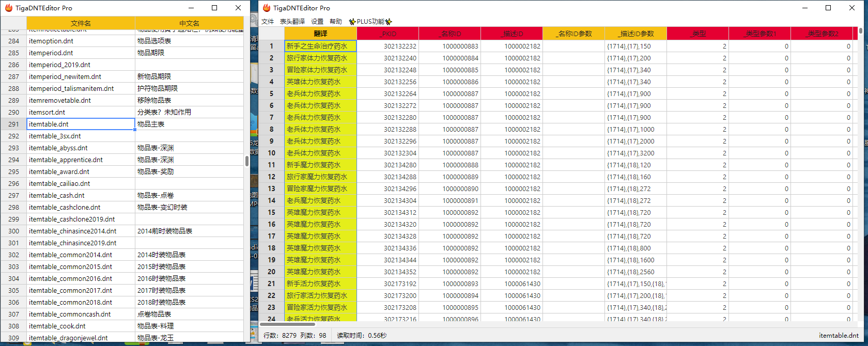The image size is (868, 346).
Task: Select the _名称ID column header
Action: point(450,34)
